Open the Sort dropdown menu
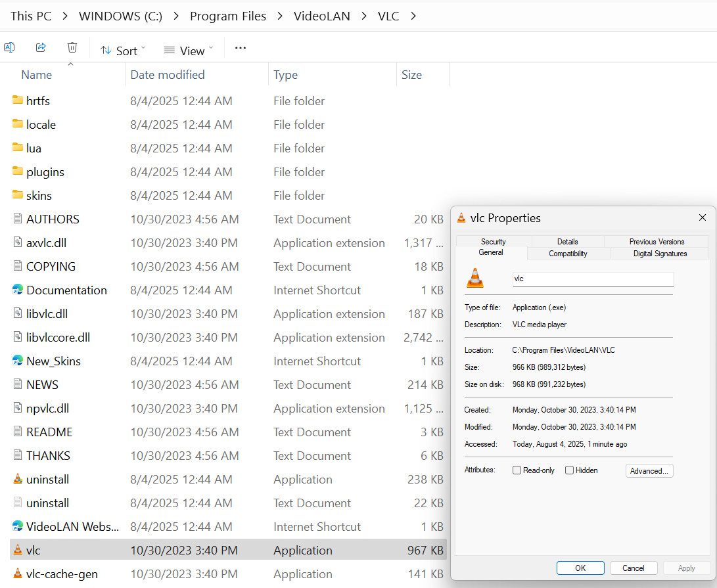The image size is (717, 588). click(x=122, y=51)
